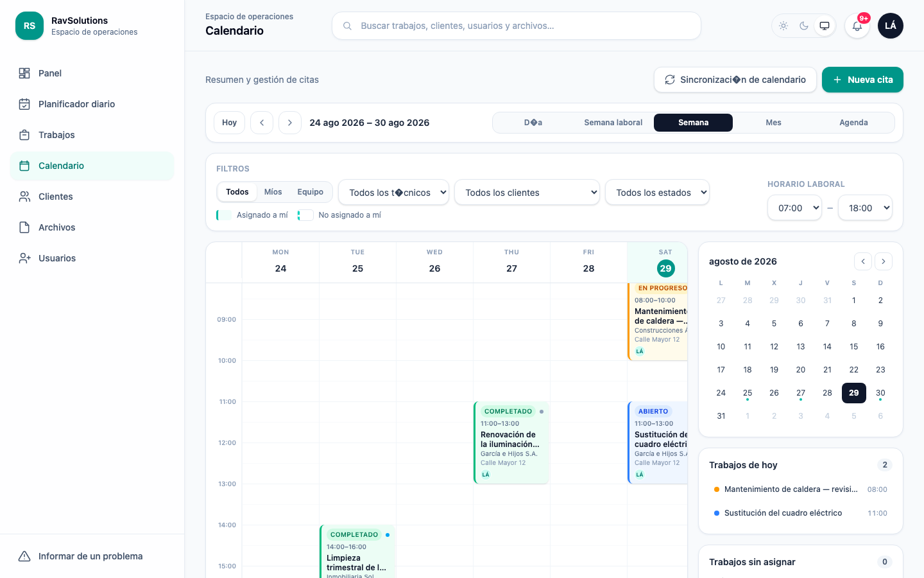
Task: Click the Nueva cita button
Action: pos(862,80)
